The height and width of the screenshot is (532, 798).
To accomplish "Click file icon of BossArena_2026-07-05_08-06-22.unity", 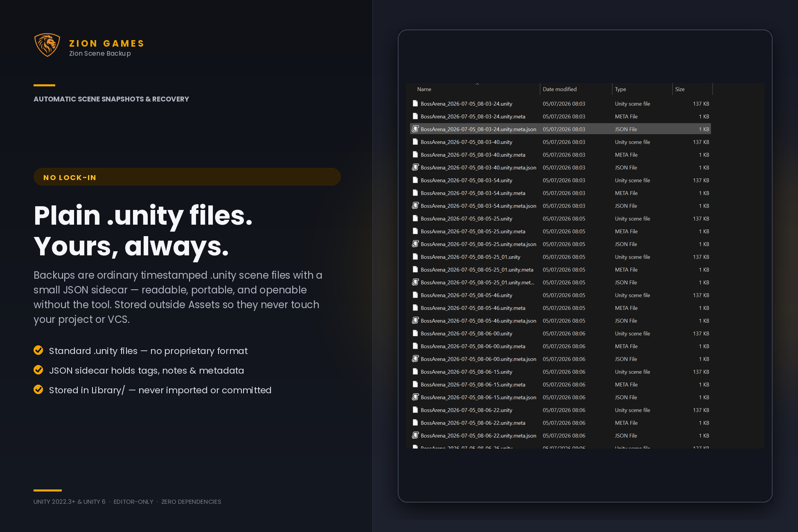I will click(415, 410).
